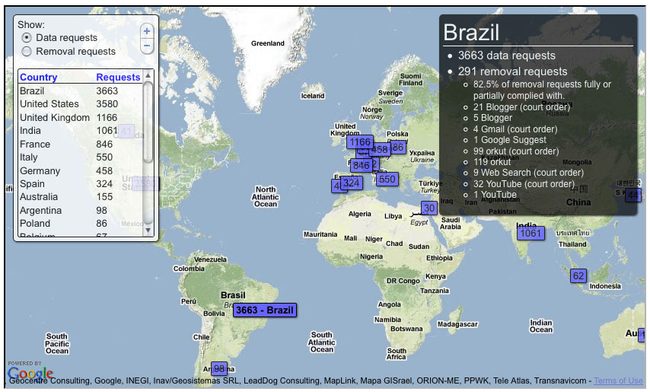The width and height of the screenshot is (650, 392).
Task: Select the 324 Spain map marker
Action: 351,183
